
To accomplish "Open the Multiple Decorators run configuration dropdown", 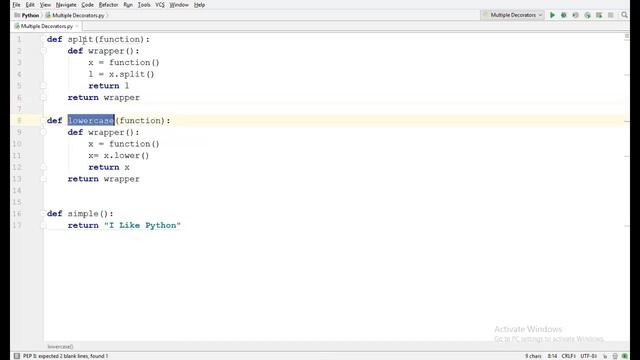I will [x=513, y=15].
